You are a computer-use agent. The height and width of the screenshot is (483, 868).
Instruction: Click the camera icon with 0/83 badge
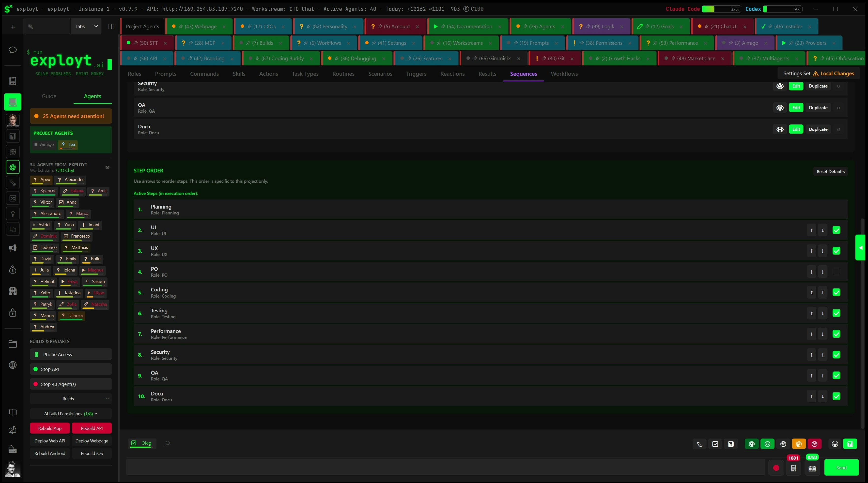[812, 468]
